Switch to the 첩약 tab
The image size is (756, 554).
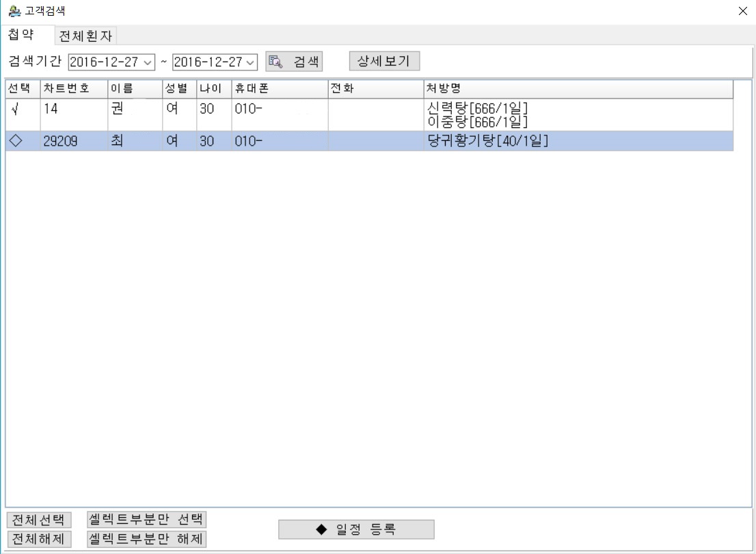point(21,35)
